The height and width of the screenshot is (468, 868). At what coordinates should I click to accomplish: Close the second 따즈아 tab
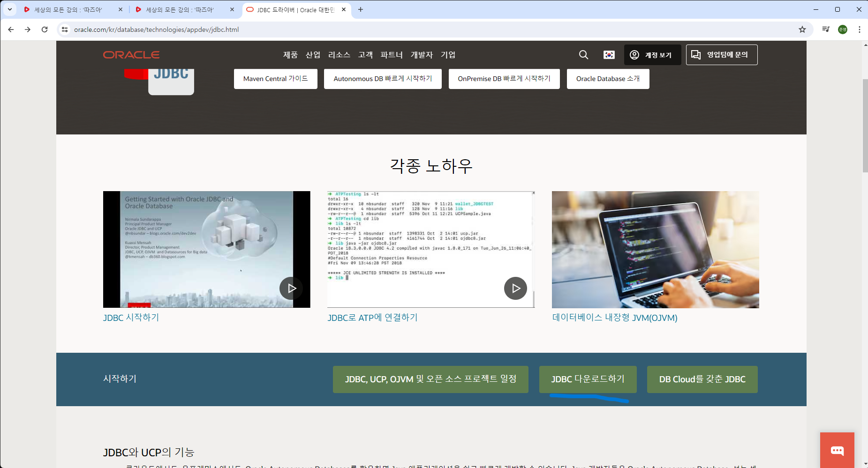(232, 9)
